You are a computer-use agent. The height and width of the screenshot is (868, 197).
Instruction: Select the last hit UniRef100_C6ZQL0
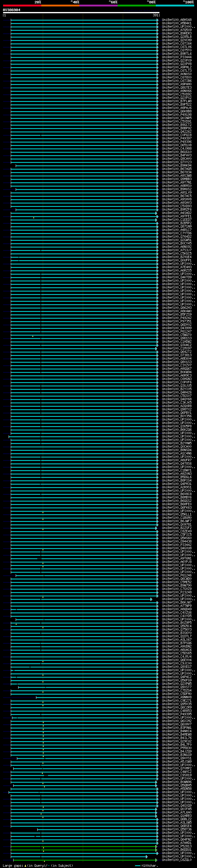(x=177, y=860)
